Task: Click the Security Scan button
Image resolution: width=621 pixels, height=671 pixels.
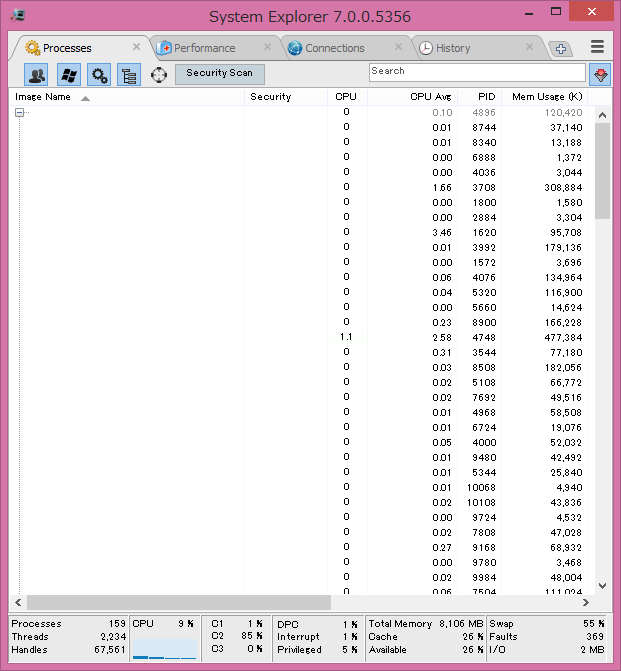Action: tap(220, 74)
